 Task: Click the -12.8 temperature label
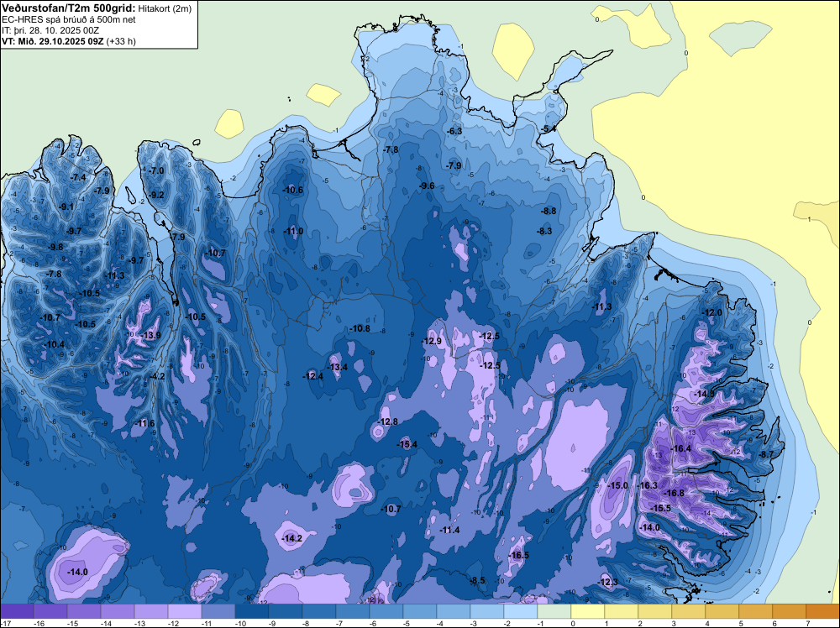click(x=387, y=421)
